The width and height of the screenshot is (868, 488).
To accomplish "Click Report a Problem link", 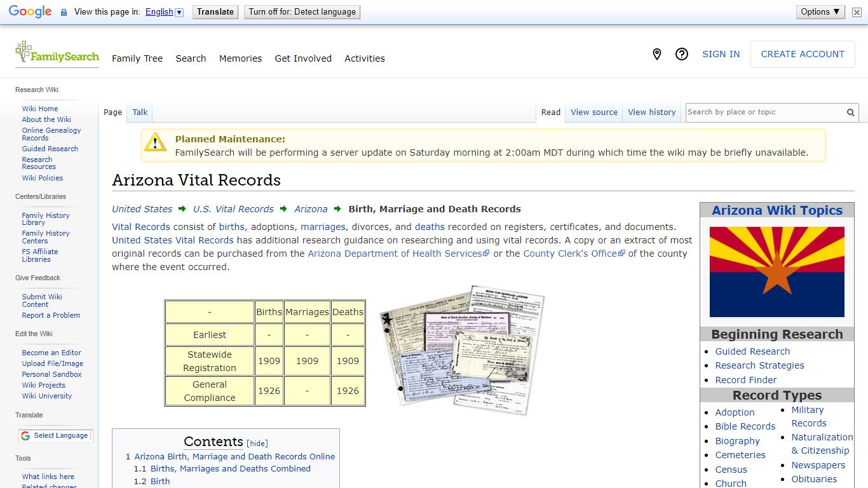I will coord(51,315).
